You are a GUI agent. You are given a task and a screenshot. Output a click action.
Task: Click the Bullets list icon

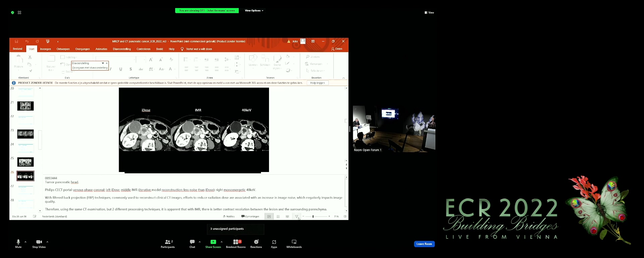(x=186, y=59)
